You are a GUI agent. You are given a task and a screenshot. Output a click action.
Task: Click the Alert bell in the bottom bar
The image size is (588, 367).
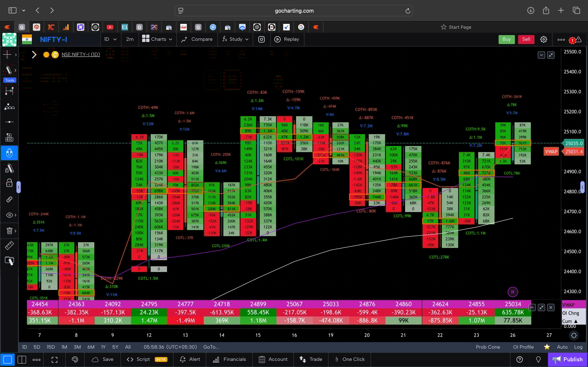190,359
